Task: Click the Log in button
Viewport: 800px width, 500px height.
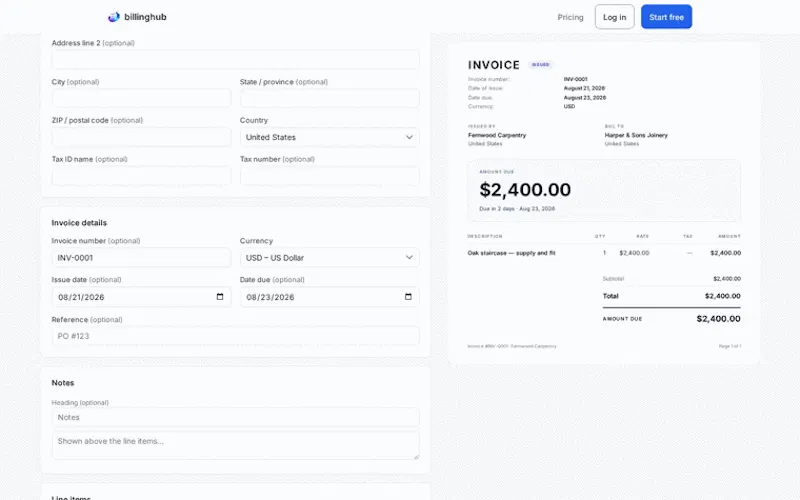Action: coord(614,17)
